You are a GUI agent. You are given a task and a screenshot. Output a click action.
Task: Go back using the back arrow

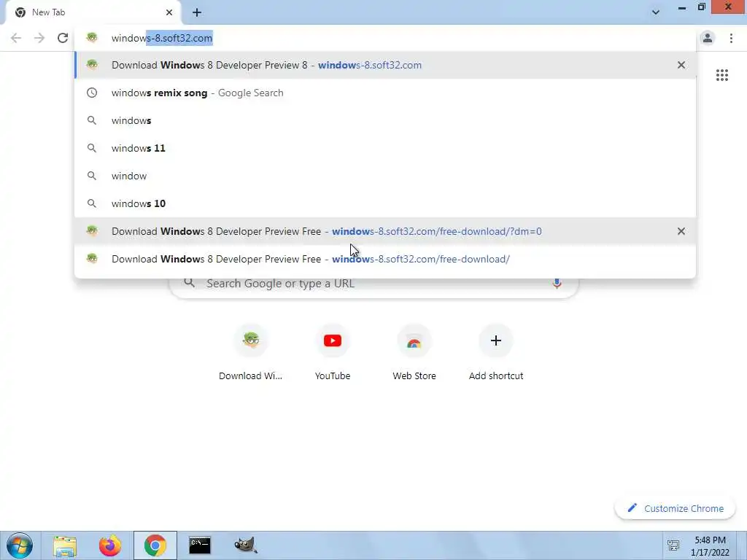pos(16,38)
